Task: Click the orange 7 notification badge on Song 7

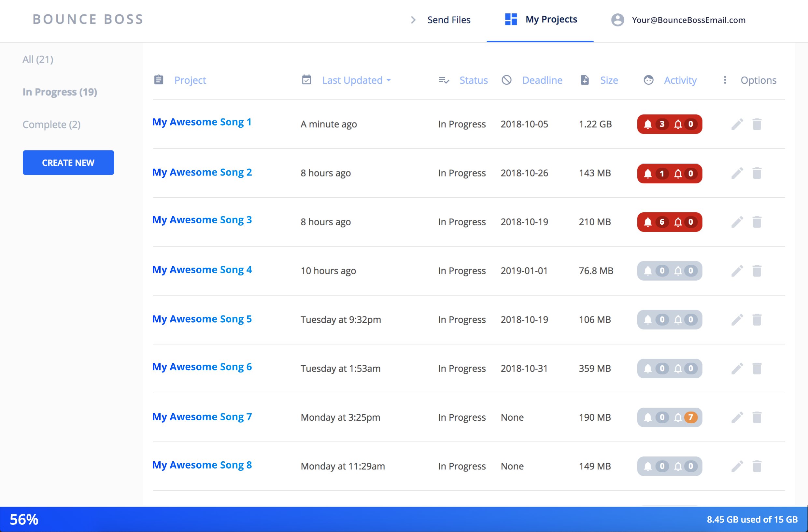Action: click(690, 417)
